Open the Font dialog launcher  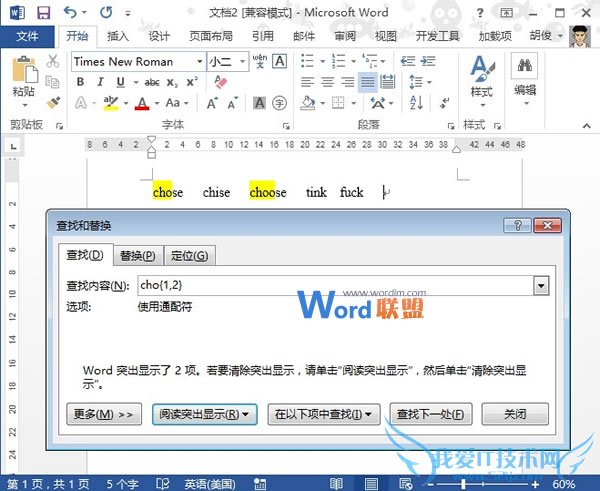286,126
